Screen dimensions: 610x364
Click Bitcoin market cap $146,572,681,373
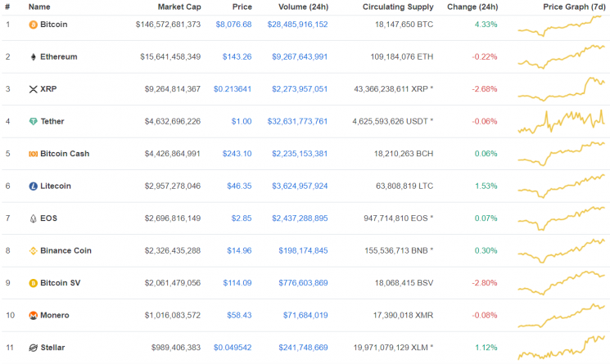tap(168, 25)
